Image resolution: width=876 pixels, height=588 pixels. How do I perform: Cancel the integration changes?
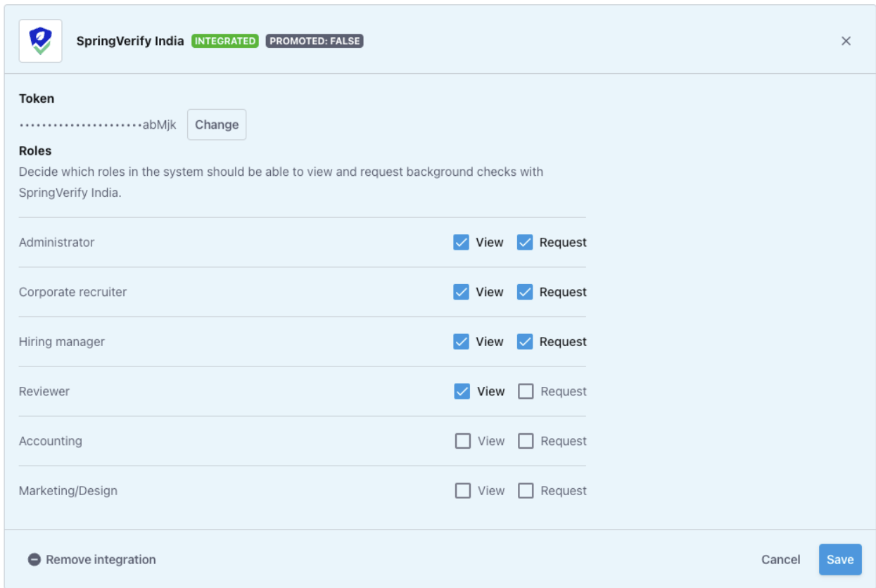(x=780, y=560)
